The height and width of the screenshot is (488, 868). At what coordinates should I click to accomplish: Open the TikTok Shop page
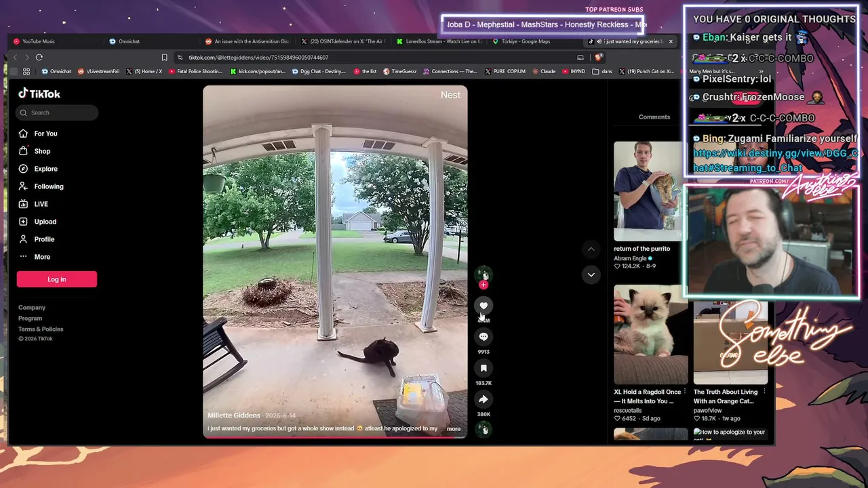42,151
